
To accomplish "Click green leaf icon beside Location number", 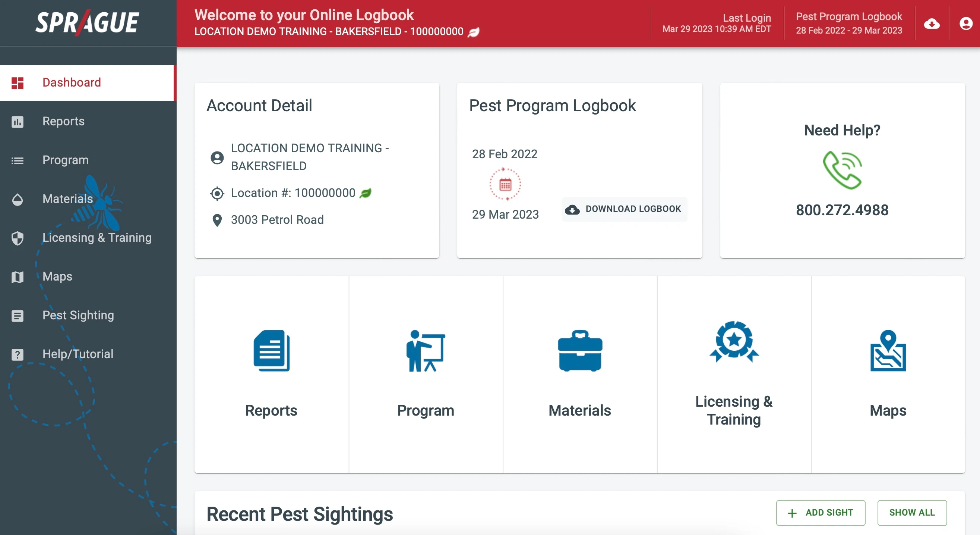I will tap(365, 193).
